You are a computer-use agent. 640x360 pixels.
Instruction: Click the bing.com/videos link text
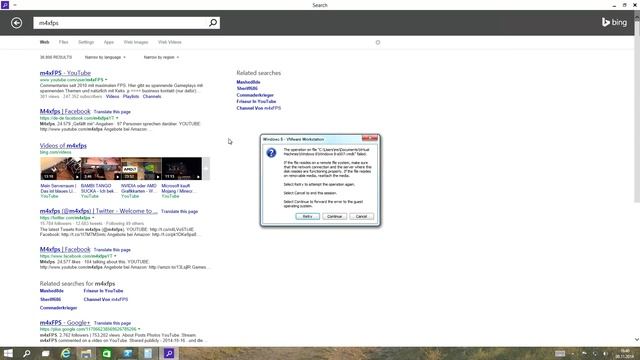pyautogui.click(x=56, y=152)
